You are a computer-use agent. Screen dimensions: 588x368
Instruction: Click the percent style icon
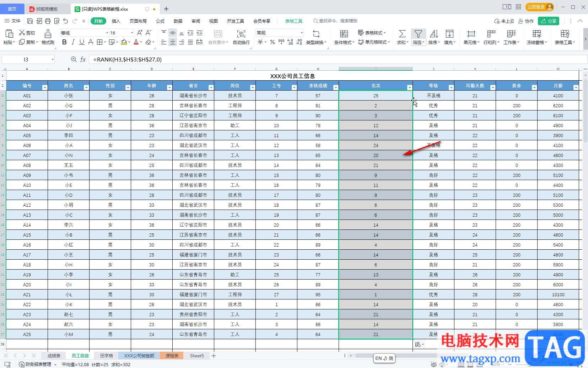pos(273,42)
